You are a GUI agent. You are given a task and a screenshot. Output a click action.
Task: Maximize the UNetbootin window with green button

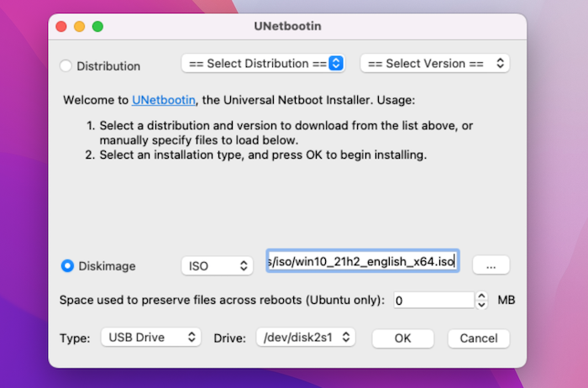(98, 27)
